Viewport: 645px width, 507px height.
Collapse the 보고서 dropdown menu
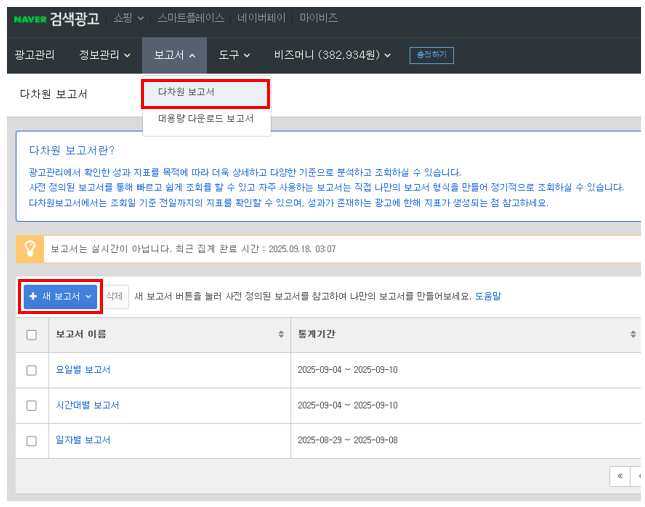pyautogui.click(x=174, y=55)
